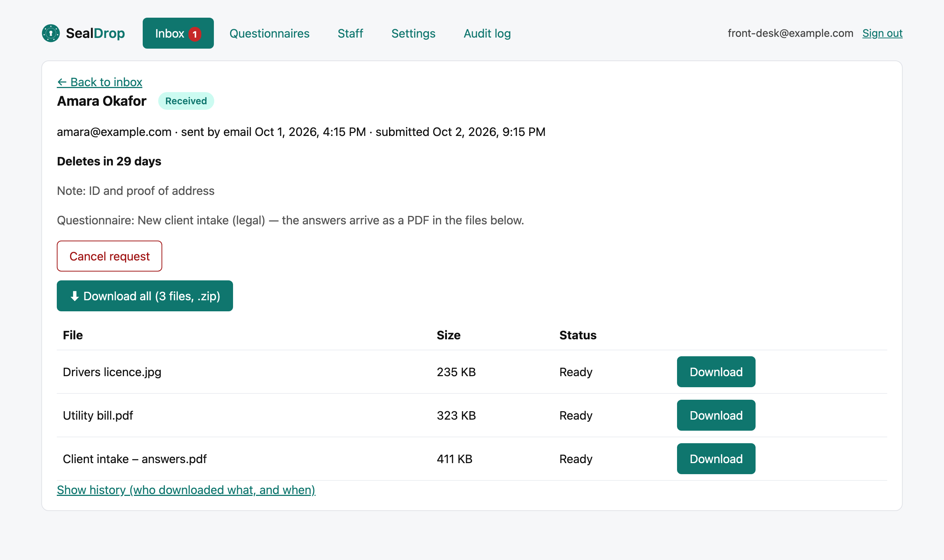Download Drivers licence.jpg
This screenshot has width=944, height=560.
[716, 372]
